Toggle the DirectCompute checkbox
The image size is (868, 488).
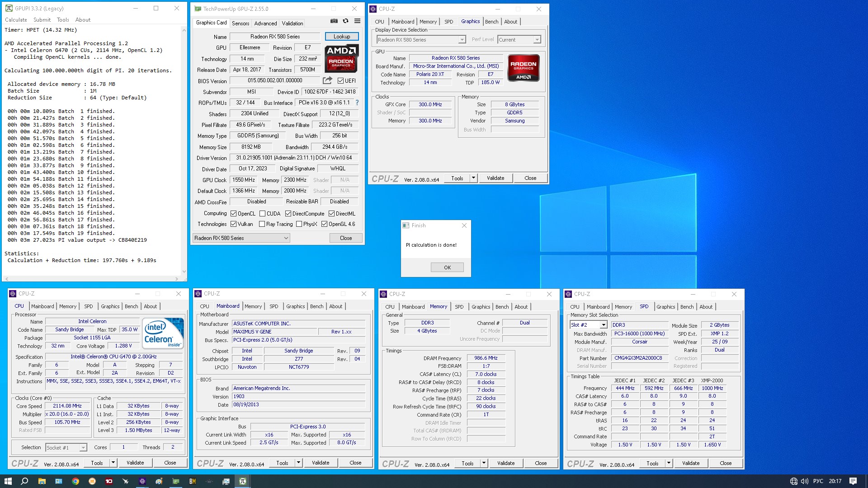pos(288,214)
